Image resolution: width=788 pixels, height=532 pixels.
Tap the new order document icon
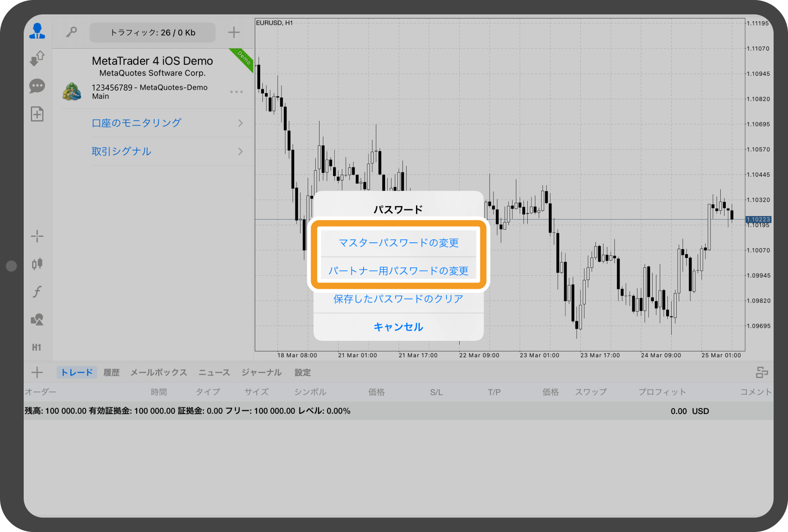(37, 114)
